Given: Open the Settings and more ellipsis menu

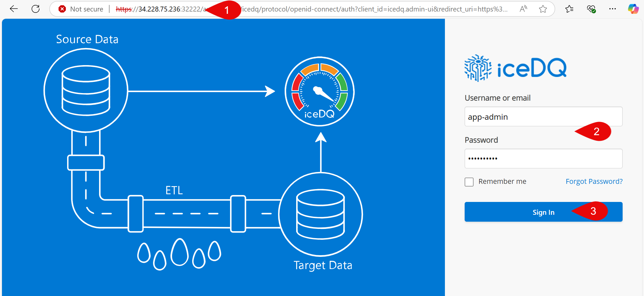Looking at the screenshot, I should (x=612, y=9).
